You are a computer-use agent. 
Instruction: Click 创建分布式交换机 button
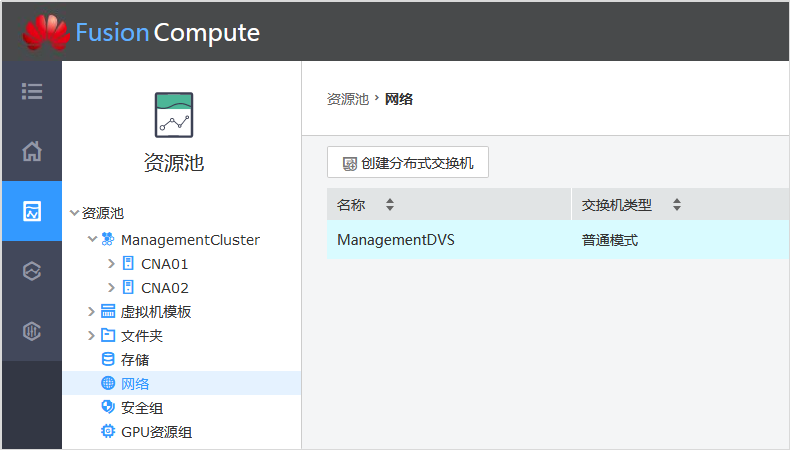(x=408, y=162)
